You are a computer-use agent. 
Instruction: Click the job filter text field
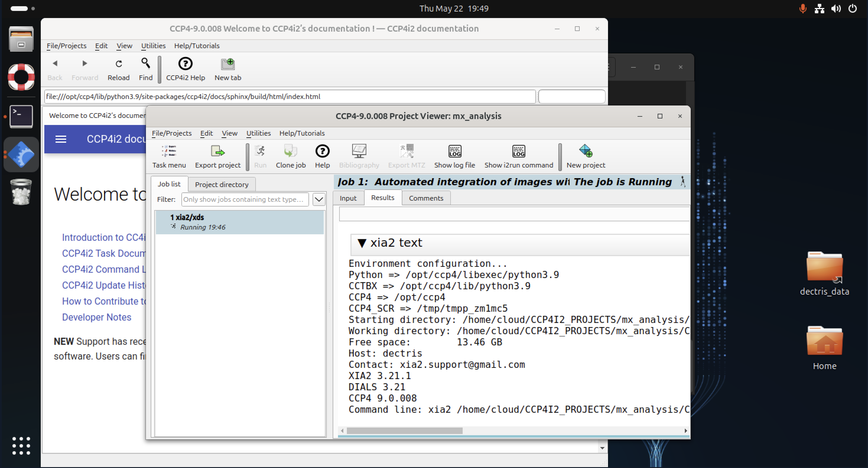point(245,199)
